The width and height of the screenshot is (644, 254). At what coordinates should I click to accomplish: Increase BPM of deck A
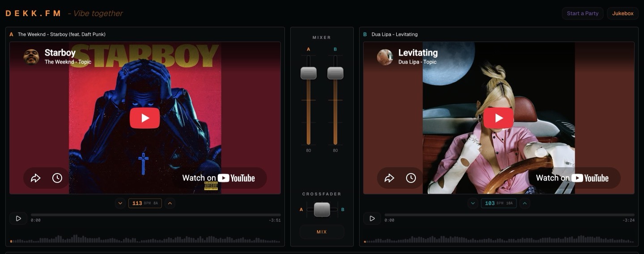coord(169,204)
